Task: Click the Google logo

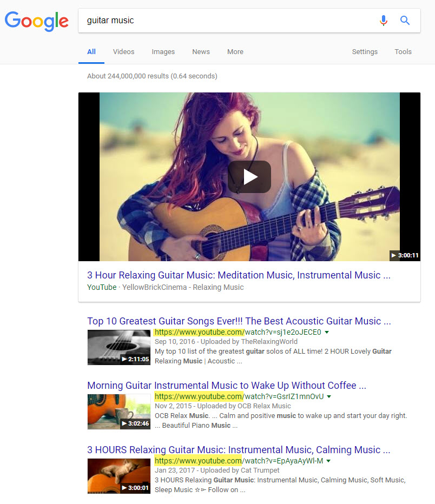Action: (x=37, y=21)
